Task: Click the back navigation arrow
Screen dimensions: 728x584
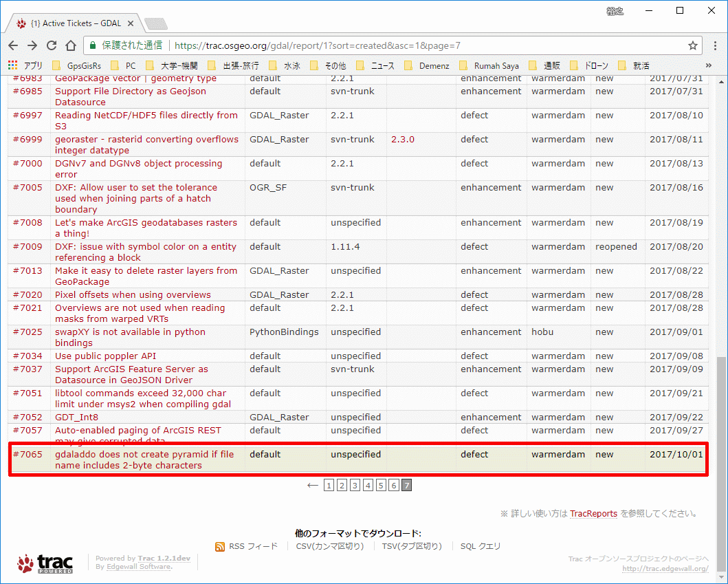Action: (x=13, y=45)
